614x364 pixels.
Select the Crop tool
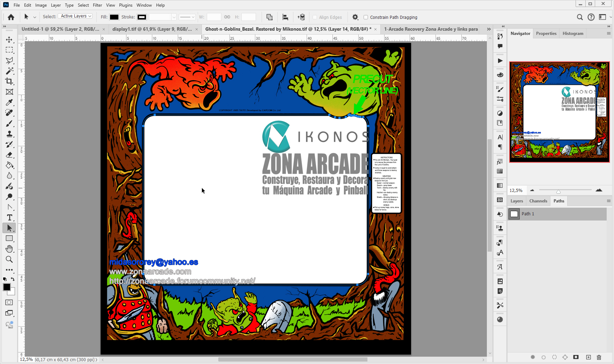(9, 81)
